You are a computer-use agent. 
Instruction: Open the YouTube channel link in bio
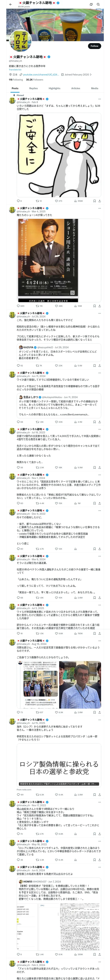pyautogui.click(x=41, y=75)
